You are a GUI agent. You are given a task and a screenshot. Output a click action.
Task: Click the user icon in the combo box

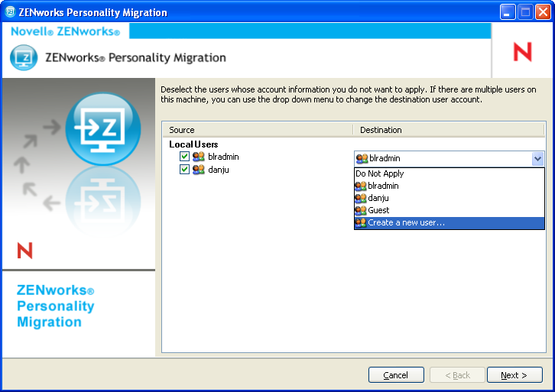tap(362, 158)
